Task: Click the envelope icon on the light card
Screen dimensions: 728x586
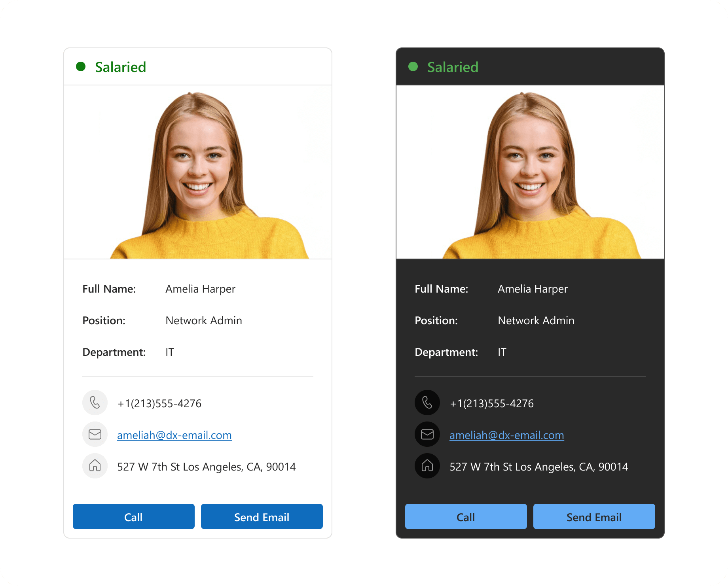Action: pos(95,434)
